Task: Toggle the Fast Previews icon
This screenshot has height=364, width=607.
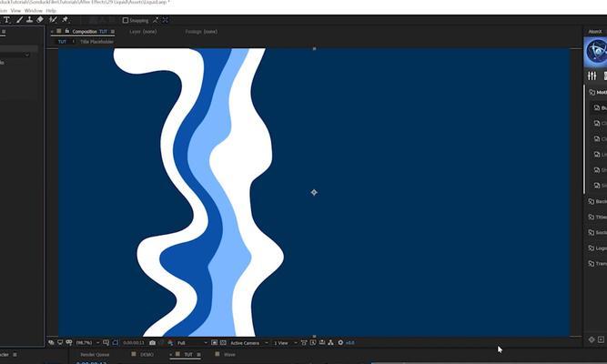Action: (214, 343)
